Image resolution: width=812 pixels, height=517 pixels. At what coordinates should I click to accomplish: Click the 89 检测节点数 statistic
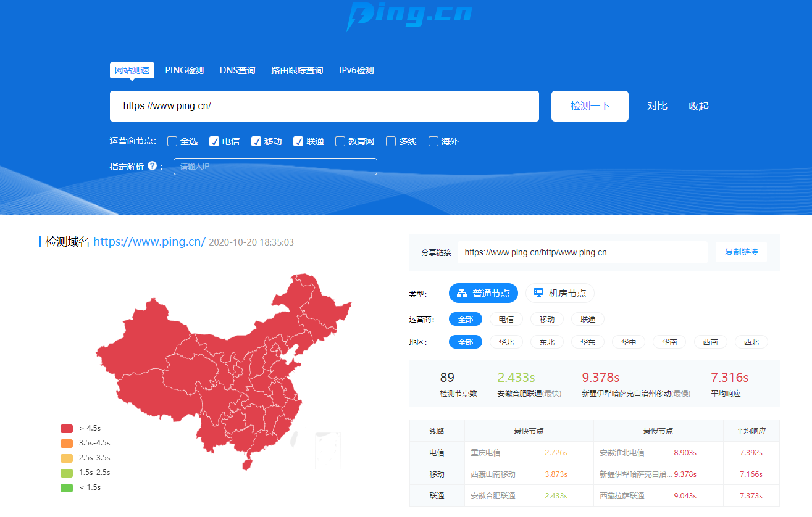click(x=458, y=384)
